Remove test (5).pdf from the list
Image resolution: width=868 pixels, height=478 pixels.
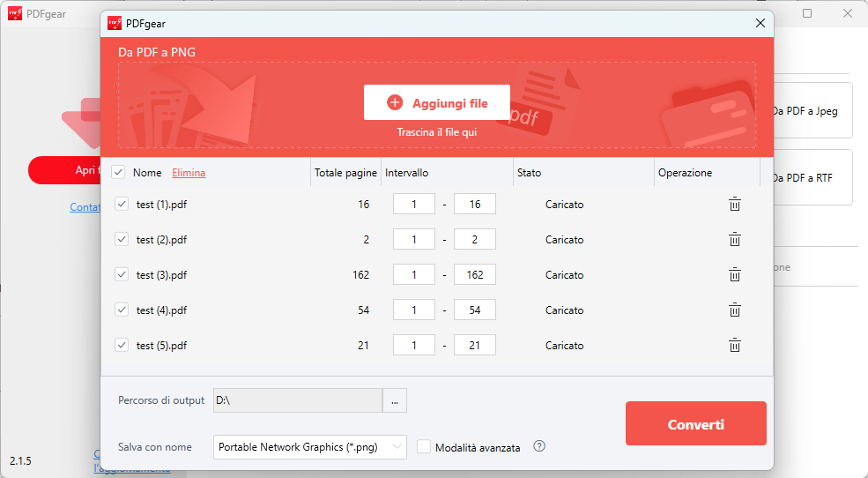coord(735,345)
